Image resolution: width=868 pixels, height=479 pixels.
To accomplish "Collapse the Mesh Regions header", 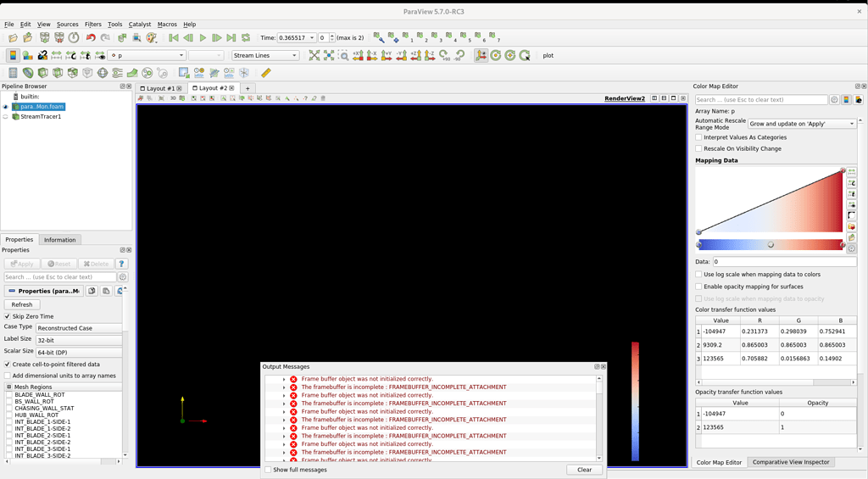I will point(9,387).
